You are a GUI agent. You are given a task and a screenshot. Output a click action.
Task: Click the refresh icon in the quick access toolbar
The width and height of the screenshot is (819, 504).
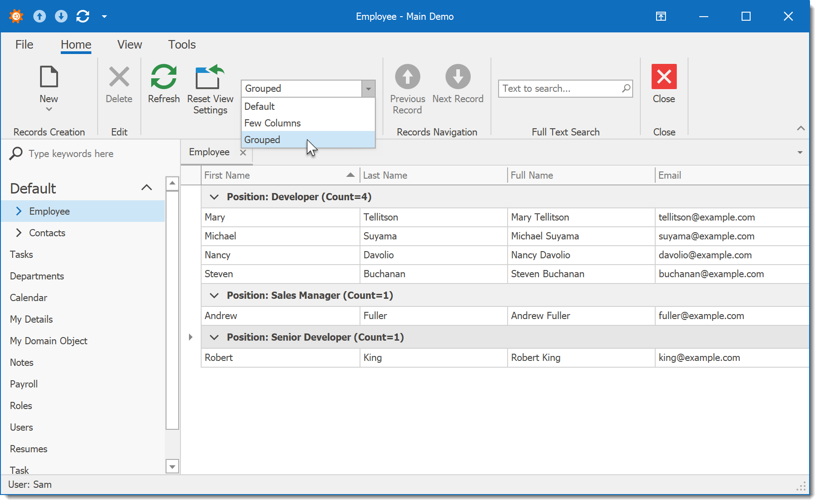pos(82,16)
